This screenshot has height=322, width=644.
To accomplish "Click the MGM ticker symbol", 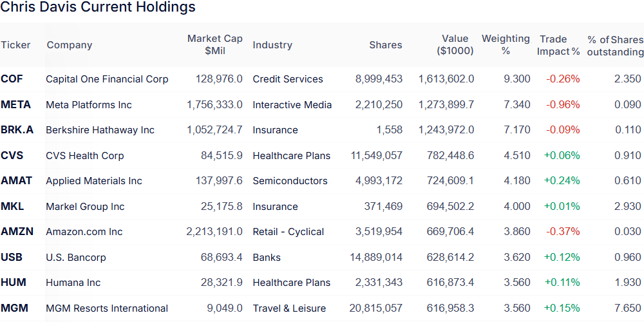I will pos(13,308).
